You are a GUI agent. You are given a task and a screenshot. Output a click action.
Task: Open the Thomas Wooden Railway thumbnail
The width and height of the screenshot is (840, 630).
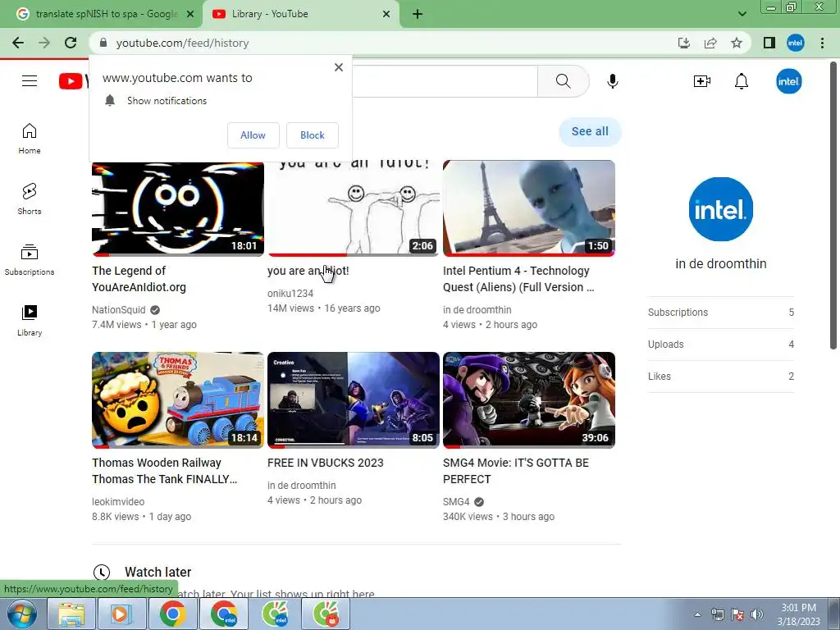178,399
